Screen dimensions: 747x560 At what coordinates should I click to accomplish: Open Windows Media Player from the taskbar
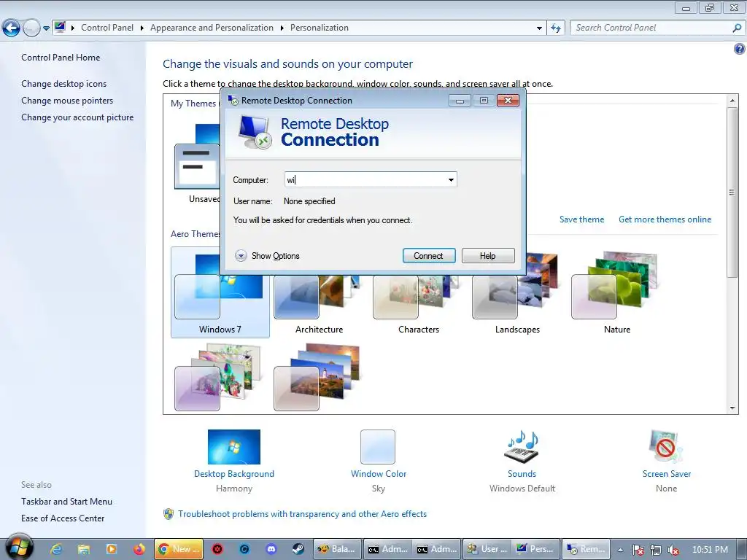pyautogui.click(x=112, y=549)
